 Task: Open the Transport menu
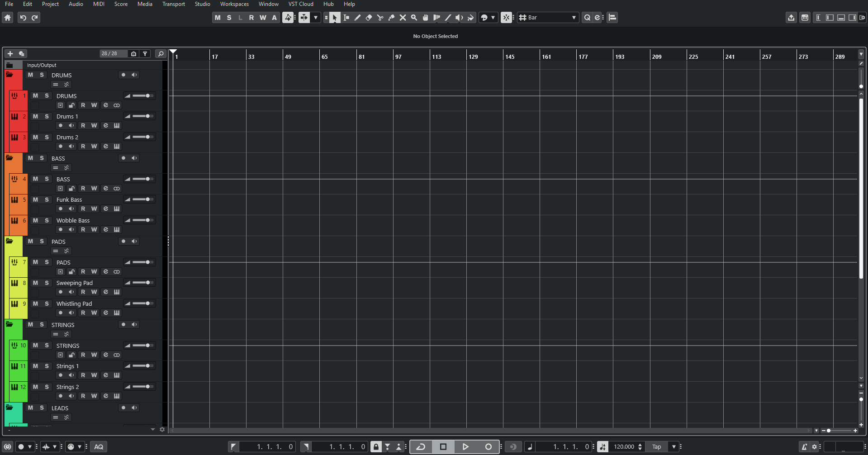pos(173,4)
